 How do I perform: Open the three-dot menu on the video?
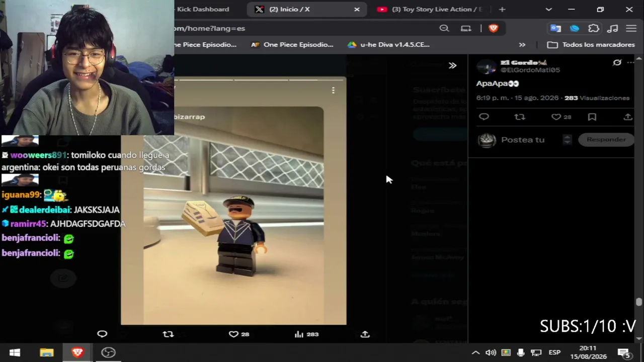click(333, 90)
